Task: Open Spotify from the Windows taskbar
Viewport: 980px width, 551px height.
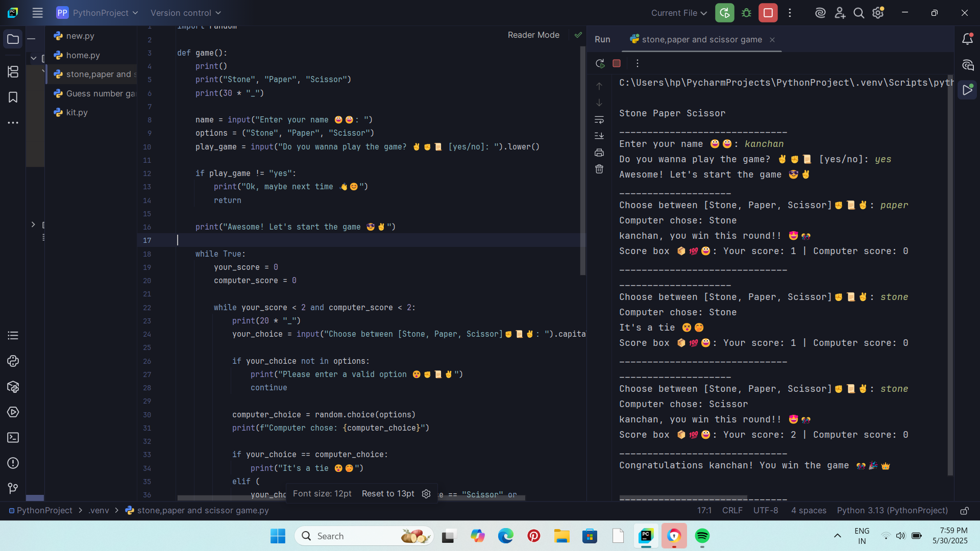Action: (702, 536)
